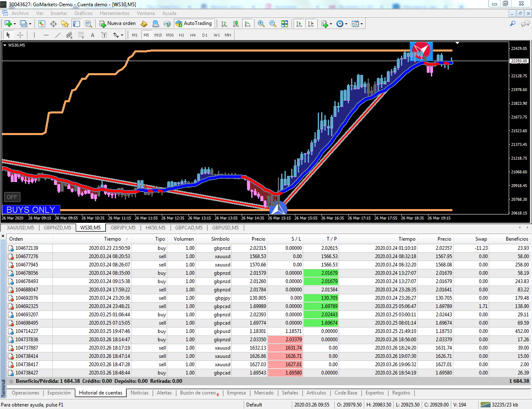532x409 pixels.
Task: Select the equidistant channel tool
Action: (x=69, y=35)
